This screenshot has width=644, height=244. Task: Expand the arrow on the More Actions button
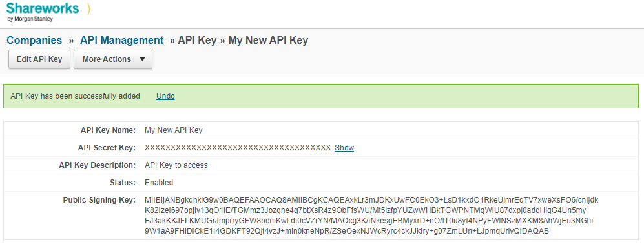point(142,59)
